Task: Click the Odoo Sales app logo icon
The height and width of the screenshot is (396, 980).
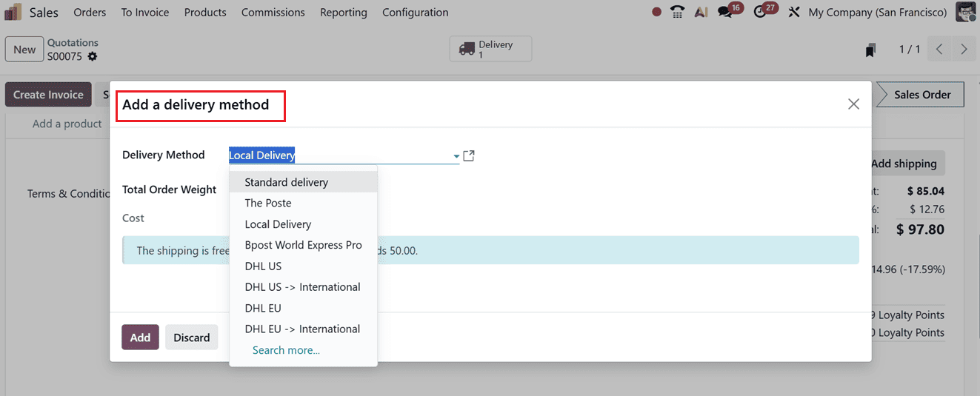Action: pos(13,13)
